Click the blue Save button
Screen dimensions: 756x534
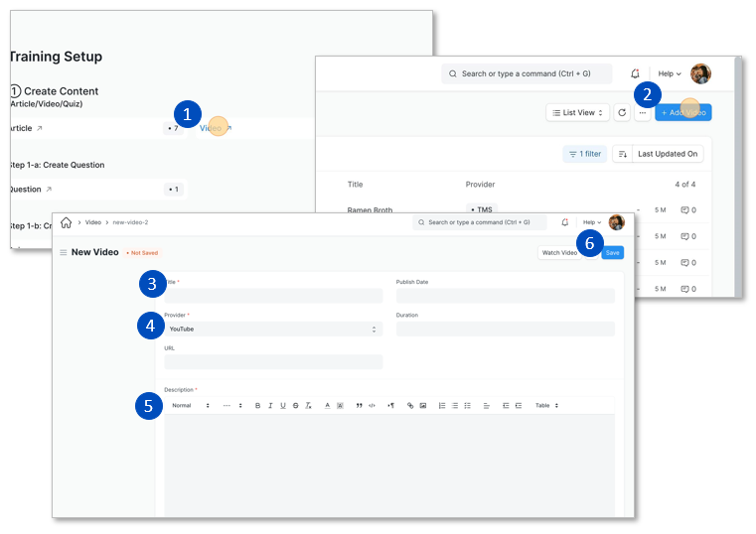pos(613,253)
